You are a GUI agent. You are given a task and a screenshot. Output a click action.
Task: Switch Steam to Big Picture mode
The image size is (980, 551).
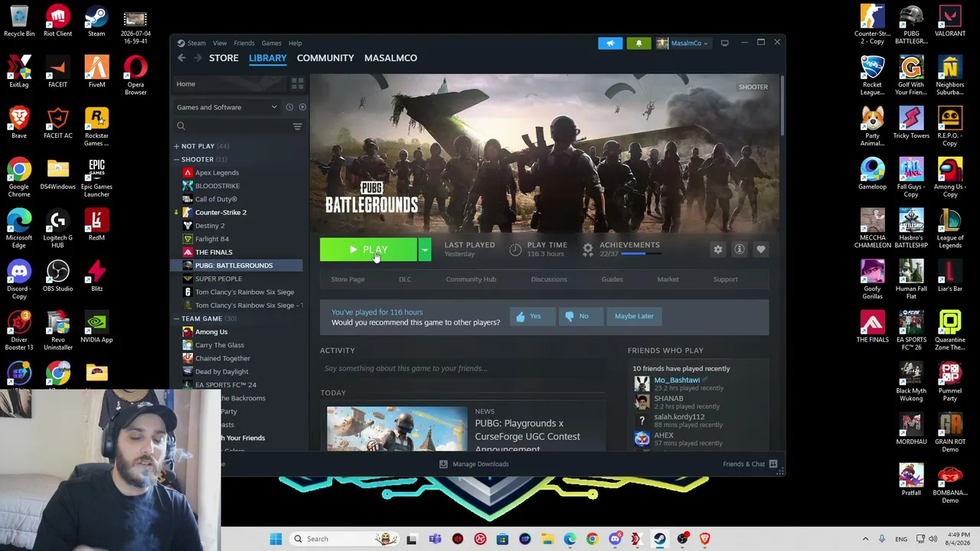tap(724, 43)
